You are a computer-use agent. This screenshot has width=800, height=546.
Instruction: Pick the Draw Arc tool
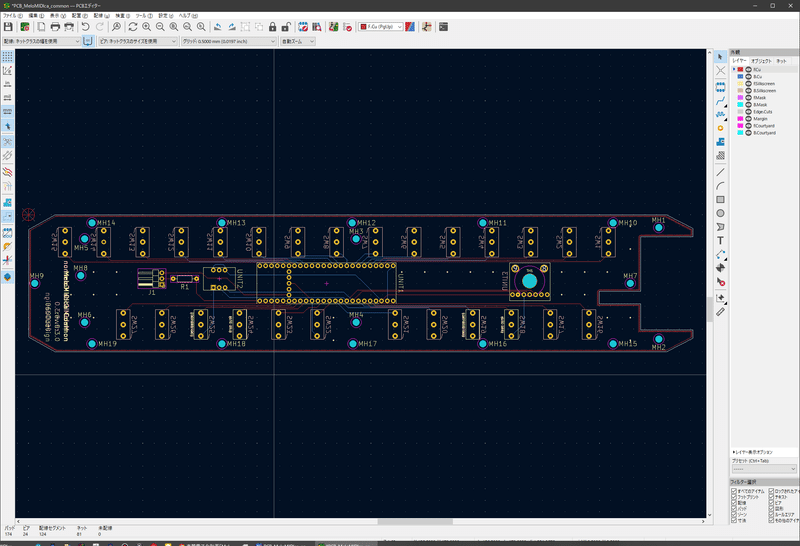coord(720,186)
